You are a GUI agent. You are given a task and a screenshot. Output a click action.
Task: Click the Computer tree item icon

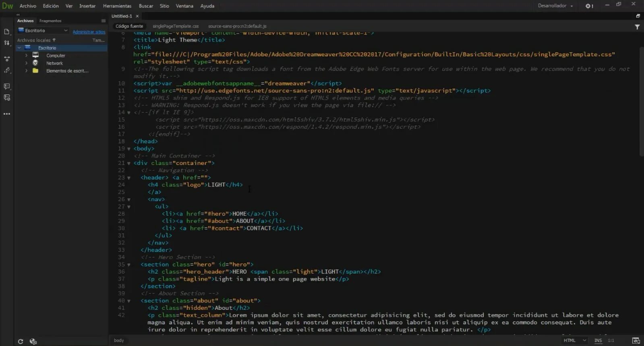35,56
